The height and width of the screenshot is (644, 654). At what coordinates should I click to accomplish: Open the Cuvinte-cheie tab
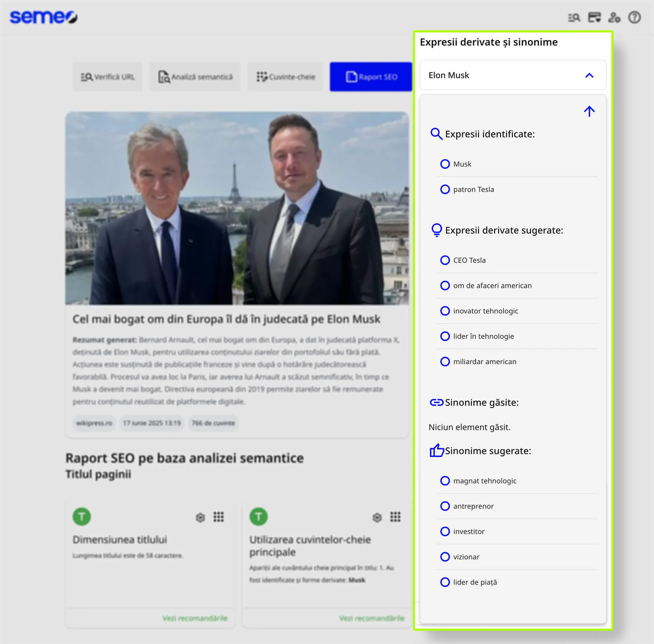tap(285, 77)
